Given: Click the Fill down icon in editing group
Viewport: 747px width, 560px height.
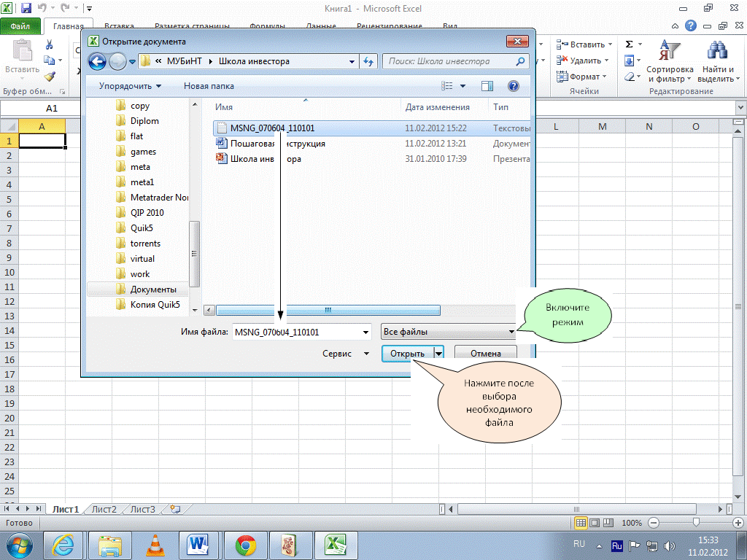Looking at the screenshot, I should point(630,61).
